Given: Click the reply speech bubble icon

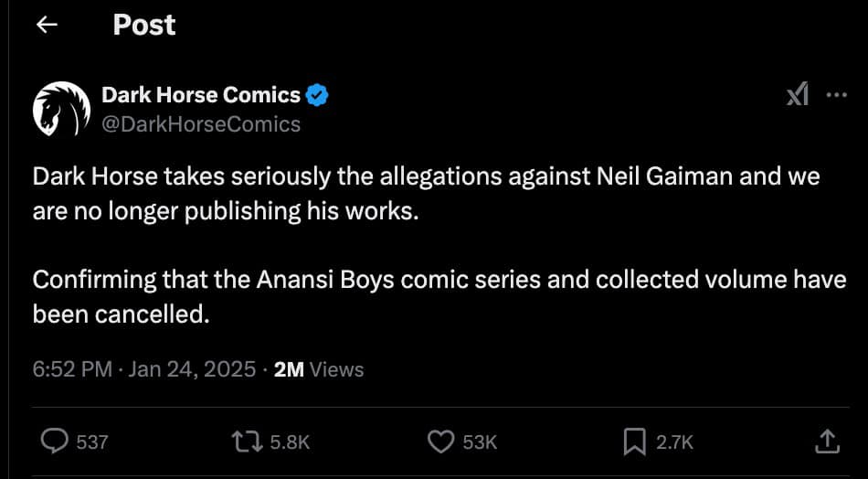Looking at the screenshot, I should (x=54, y=442).
